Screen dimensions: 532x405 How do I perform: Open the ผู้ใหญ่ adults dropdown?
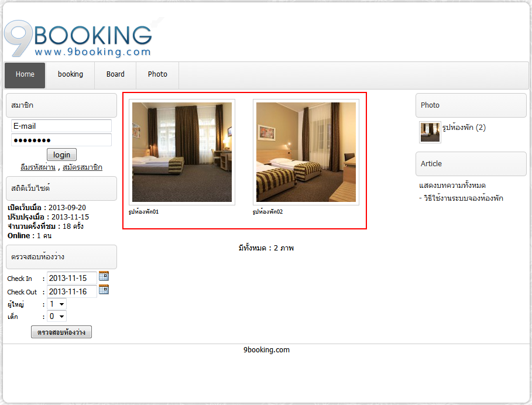coord(57,304)
